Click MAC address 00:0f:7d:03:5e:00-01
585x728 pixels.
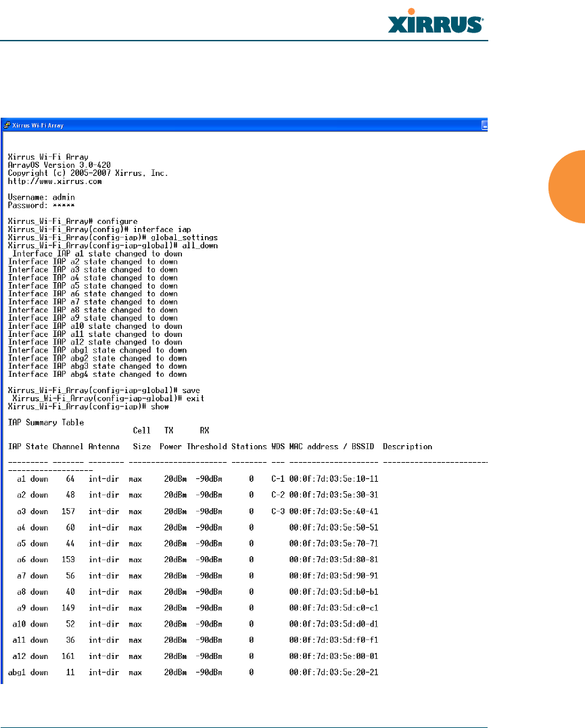coord(334,656)
